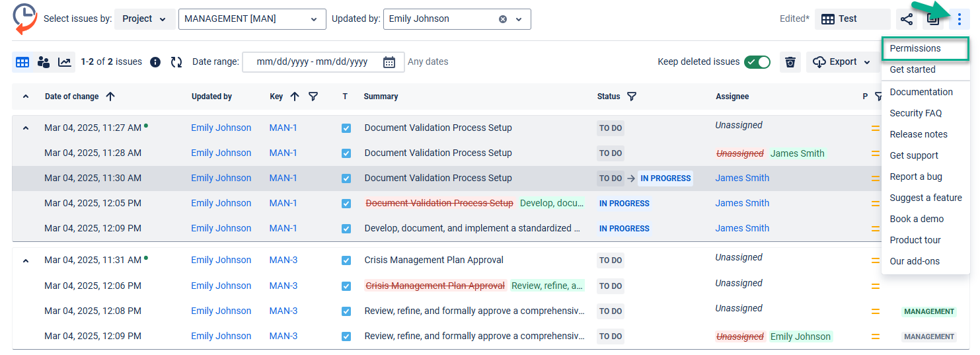Choose Release notes in the menu
Viewport: 980px width, 355px height.
[x=919, y=134]
